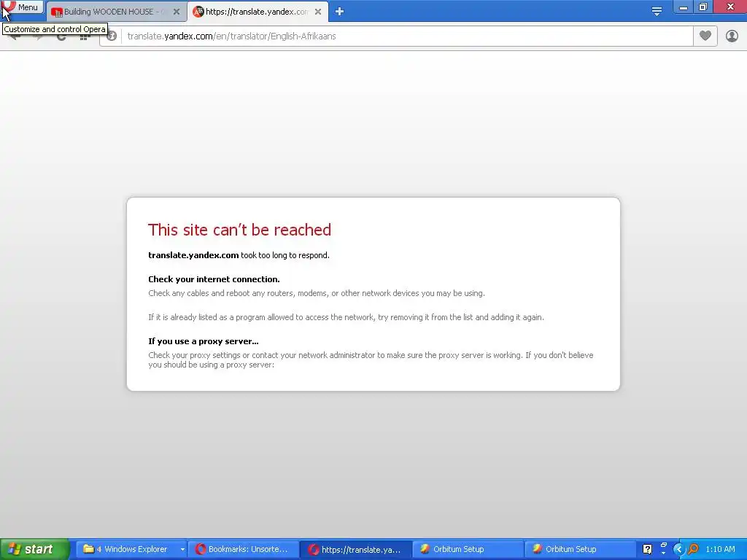Switch to Bookmarks: Unsorted taskbar window
The width and height of the screenshot is (747, 560).
(244, 549)
